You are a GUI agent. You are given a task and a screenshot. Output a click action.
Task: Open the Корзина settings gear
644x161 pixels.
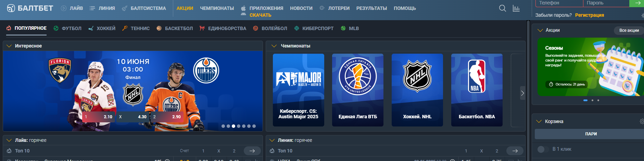tap(642, 121)
